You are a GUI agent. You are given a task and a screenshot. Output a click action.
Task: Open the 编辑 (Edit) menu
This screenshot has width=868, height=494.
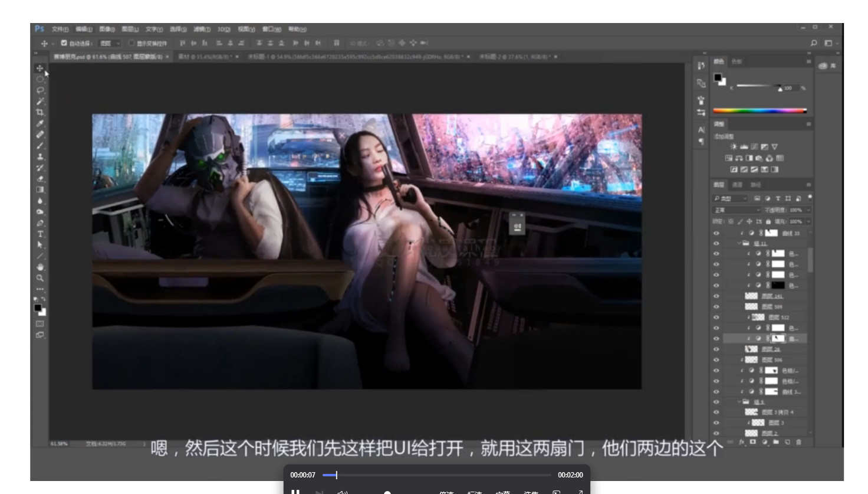[x=84, y=29]
